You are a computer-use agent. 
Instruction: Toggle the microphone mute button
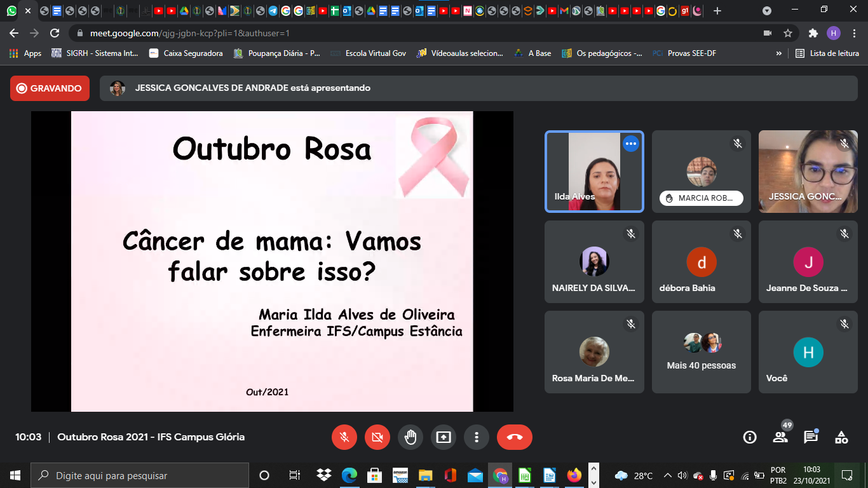coord(344,437)
